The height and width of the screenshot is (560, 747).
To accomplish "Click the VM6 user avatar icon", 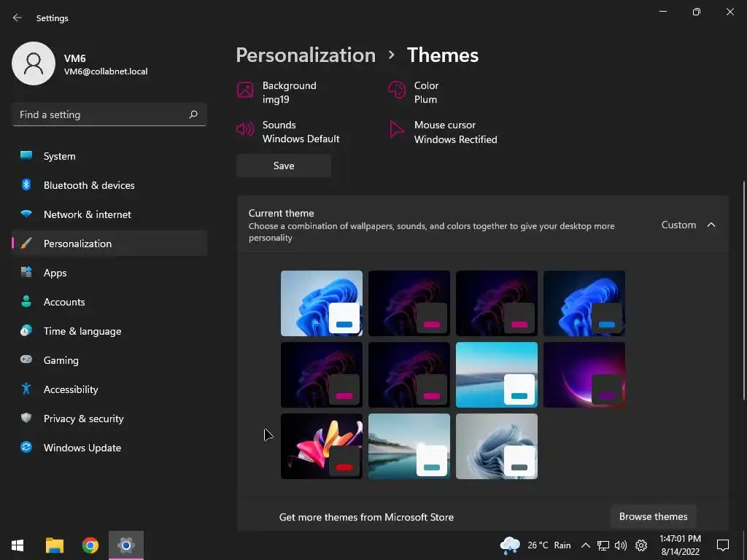I will coord(34,63).
